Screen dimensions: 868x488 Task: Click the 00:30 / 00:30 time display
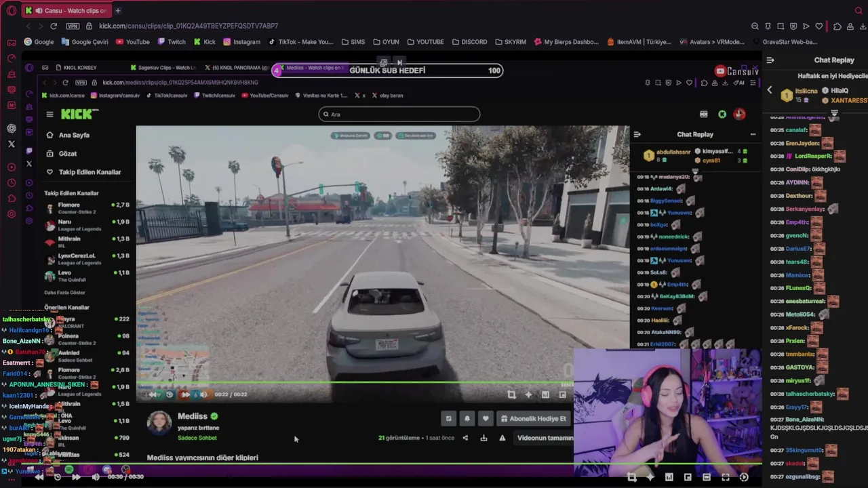[127, 477]
